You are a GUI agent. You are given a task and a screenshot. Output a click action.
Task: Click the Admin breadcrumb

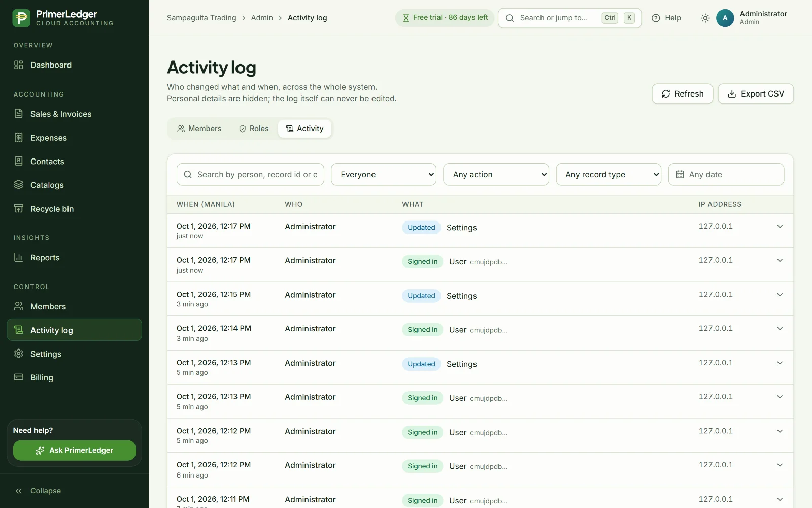click(x=262, y=18)
